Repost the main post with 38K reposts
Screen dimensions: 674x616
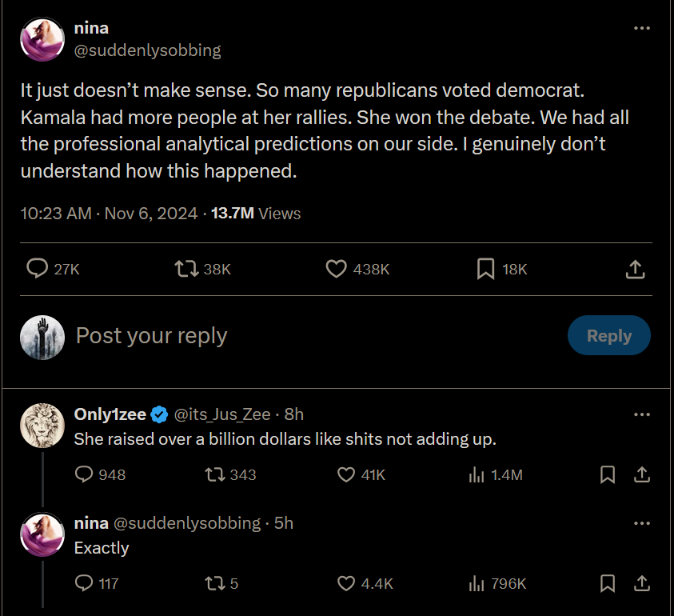point(186,269)
